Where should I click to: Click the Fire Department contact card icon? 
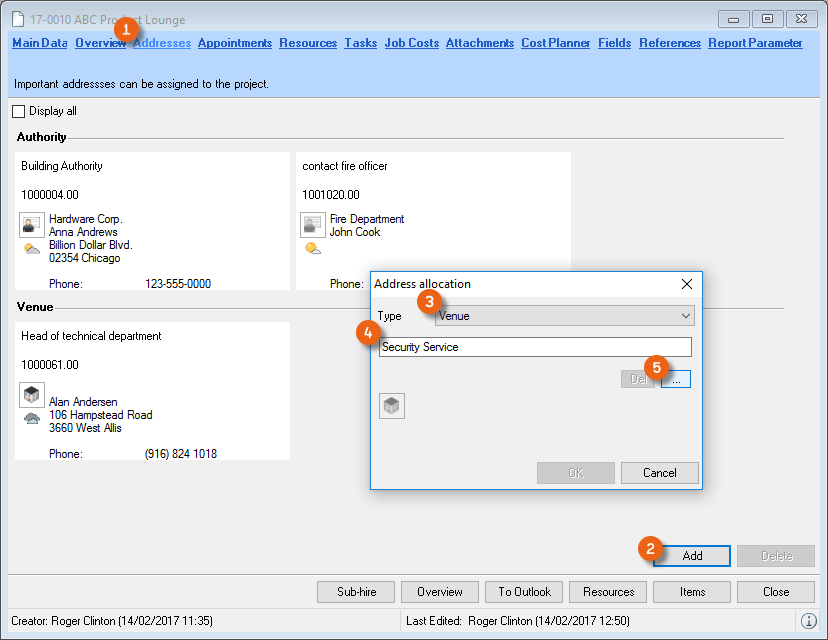312,224
